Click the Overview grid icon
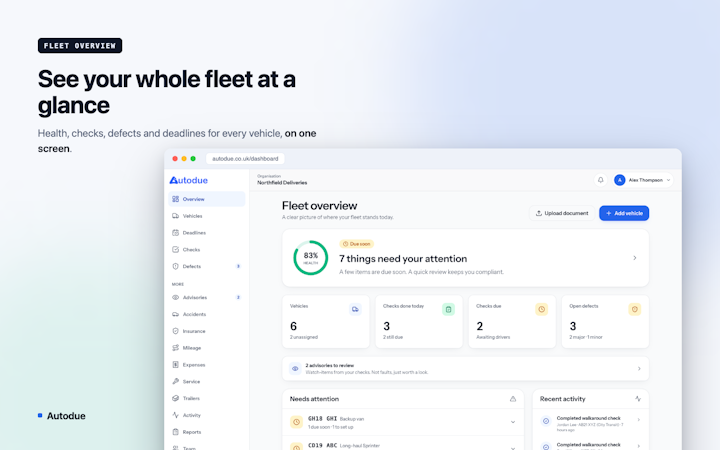This screenshot has width=720, height=450. click(x=175, y=199)
